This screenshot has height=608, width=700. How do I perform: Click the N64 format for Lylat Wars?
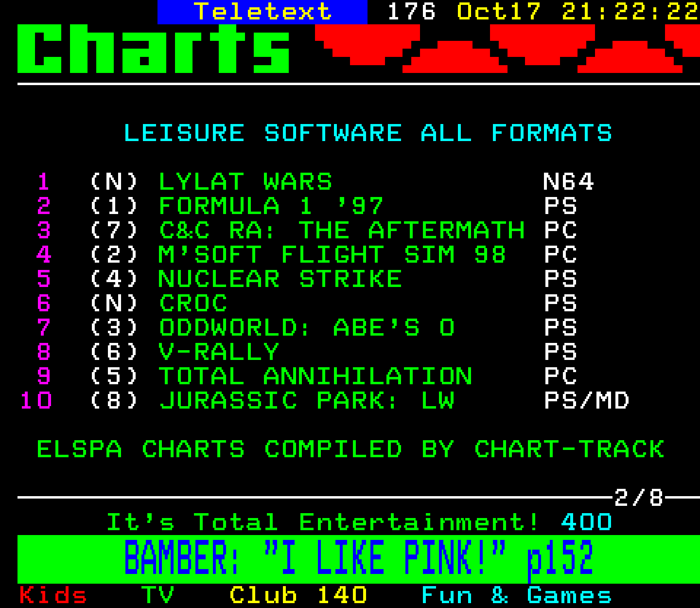click(x=569, y=182)
